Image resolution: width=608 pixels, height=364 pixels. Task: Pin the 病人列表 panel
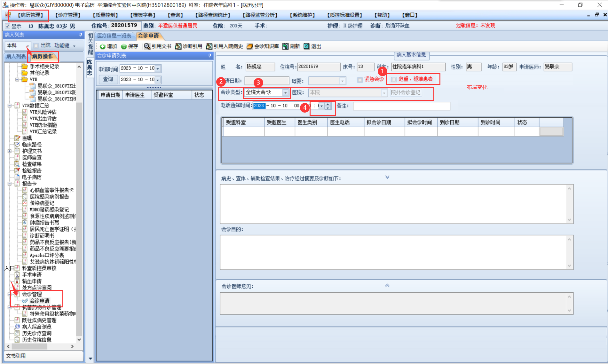(x=81, y=35)
